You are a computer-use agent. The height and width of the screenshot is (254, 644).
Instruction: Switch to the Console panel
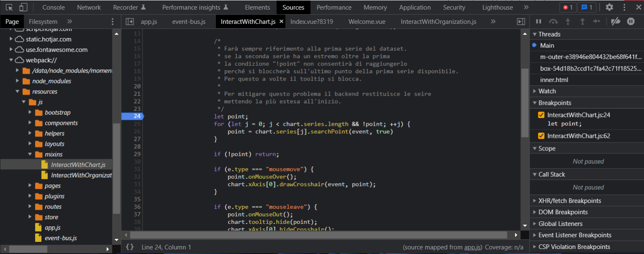click(x=53, y=7)
